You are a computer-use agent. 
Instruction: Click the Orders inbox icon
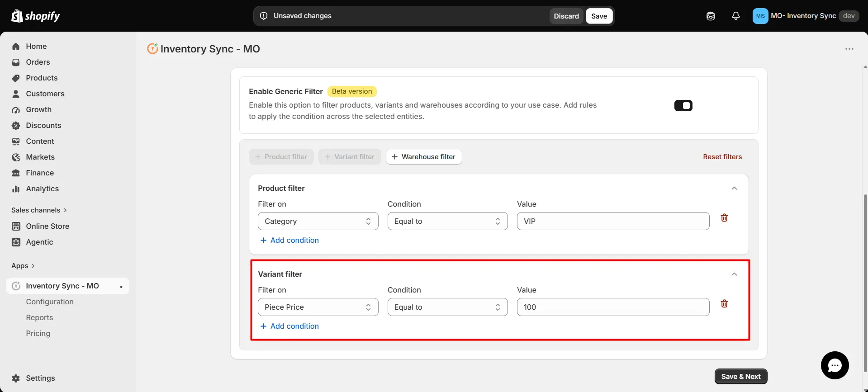[16, 62]
